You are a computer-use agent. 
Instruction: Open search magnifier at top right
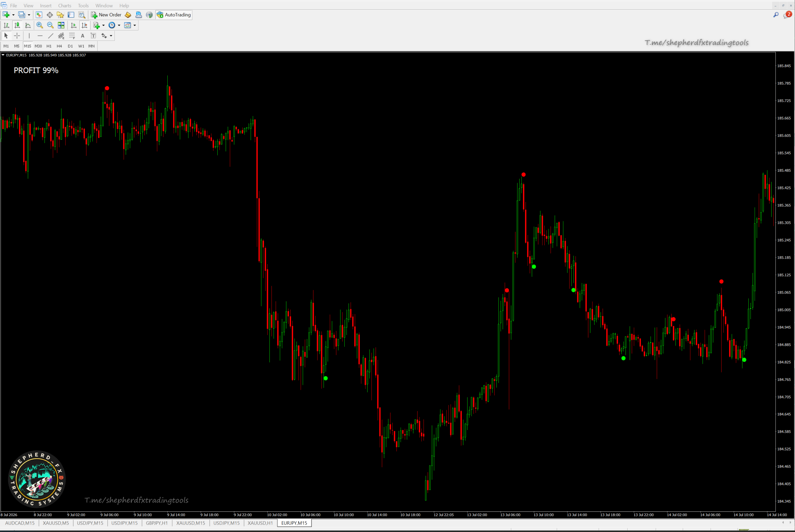776,15
